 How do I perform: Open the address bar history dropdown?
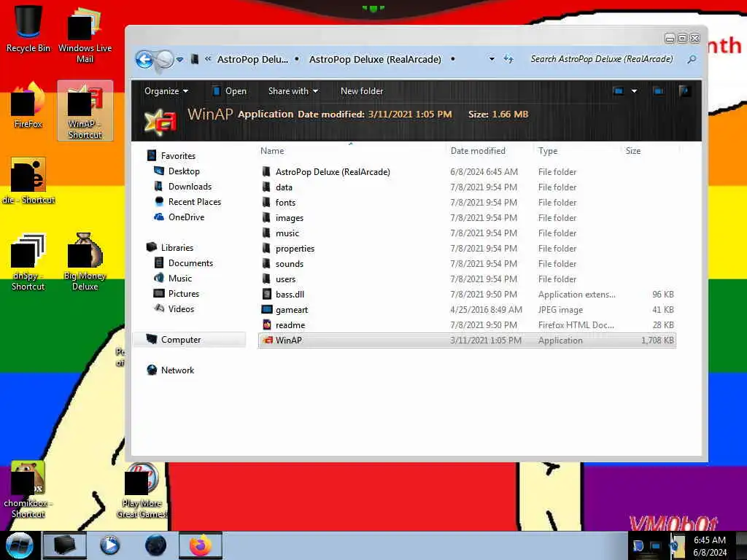pyautogui.click(x=492, y=59)
